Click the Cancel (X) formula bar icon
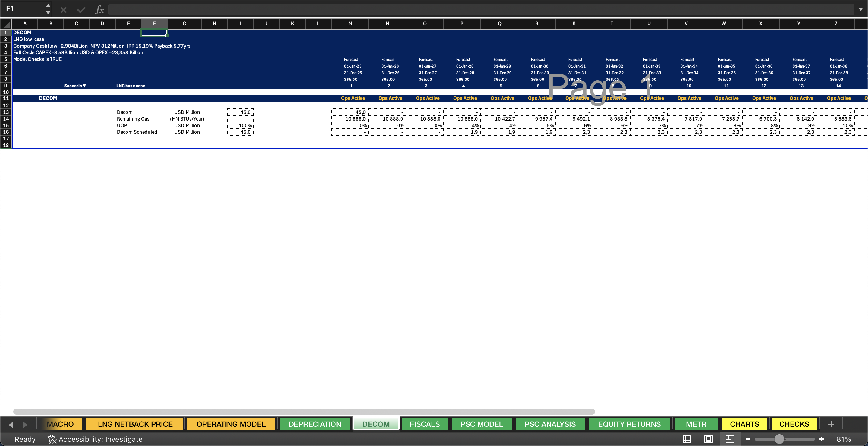 (x=63, y=10)
